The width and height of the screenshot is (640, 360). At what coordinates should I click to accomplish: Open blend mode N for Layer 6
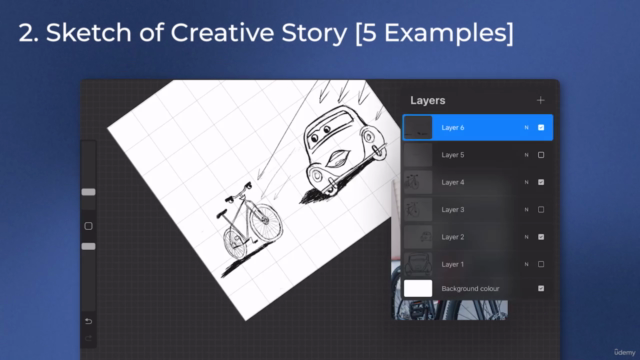click(526, 127)
